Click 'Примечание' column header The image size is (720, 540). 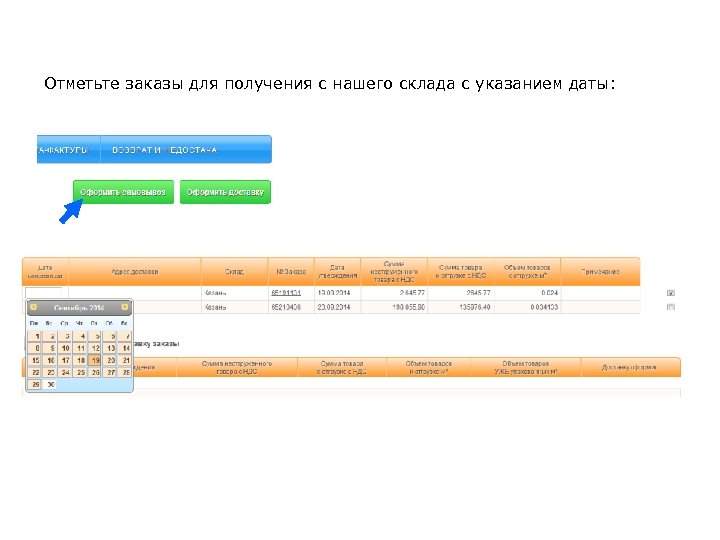point(600,272)
